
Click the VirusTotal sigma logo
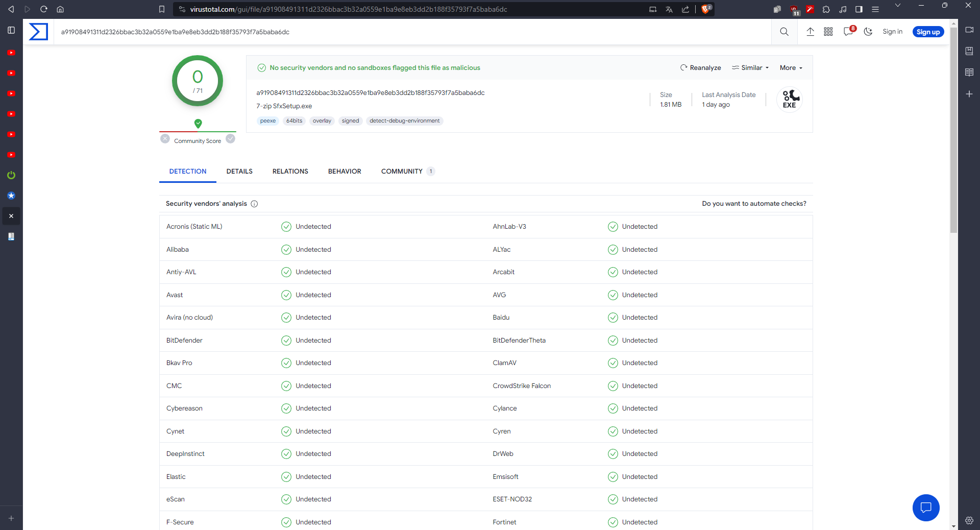click(x=38, y=32)
